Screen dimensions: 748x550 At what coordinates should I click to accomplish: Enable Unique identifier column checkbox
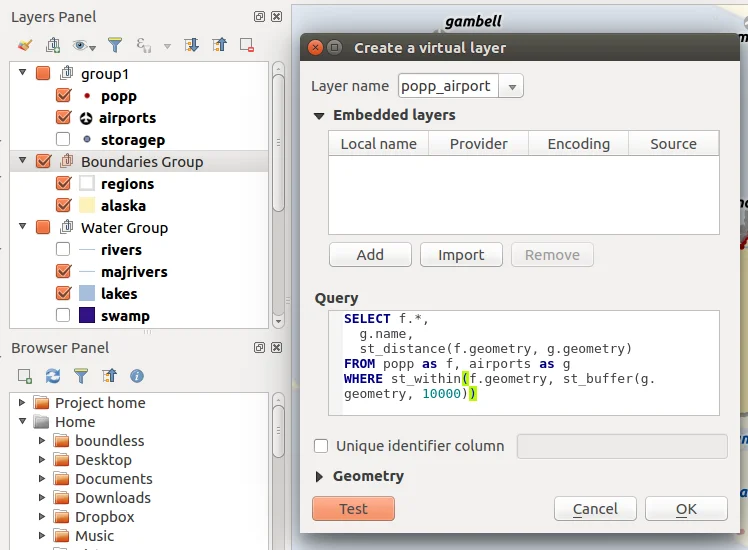[x=322, y=446]
